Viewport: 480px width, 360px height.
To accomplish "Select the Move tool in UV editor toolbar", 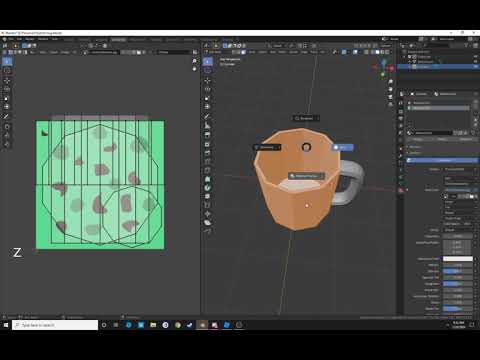I will tap(7, 81).
